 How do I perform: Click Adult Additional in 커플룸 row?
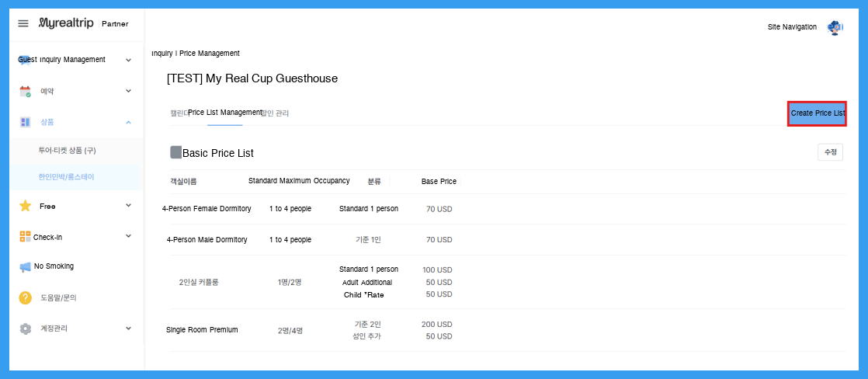(367, 282)
